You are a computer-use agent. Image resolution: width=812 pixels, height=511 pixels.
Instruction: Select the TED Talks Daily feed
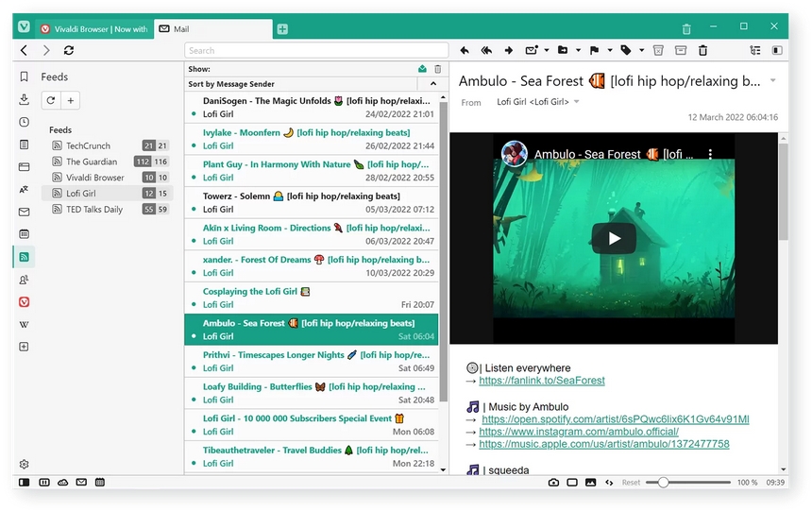(94, 210)
